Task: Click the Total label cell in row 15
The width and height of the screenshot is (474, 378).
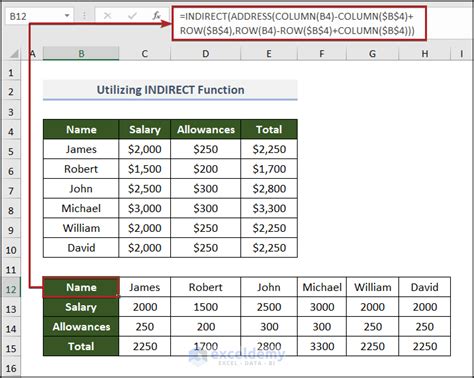Action: tap(81, 346)
